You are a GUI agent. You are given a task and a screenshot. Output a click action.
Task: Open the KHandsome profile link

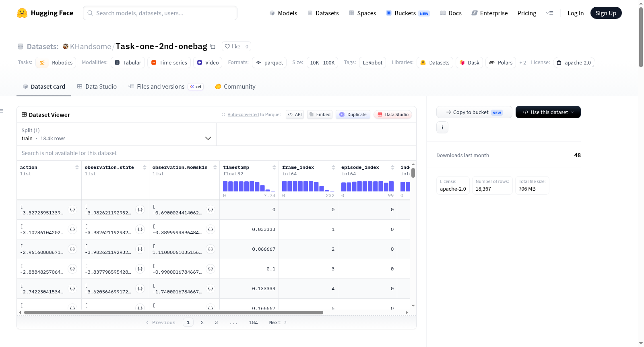[91, 47]
